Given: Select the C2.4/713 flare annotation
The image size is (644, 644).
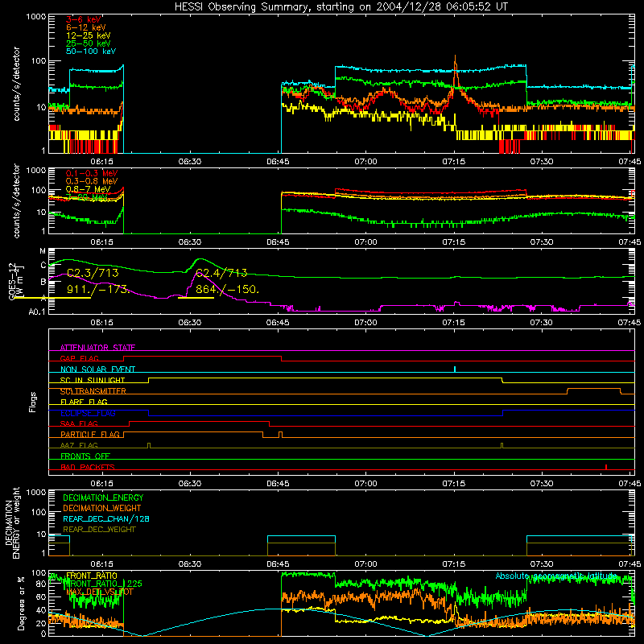Looking at the screenshot, I should click(221, 273).
